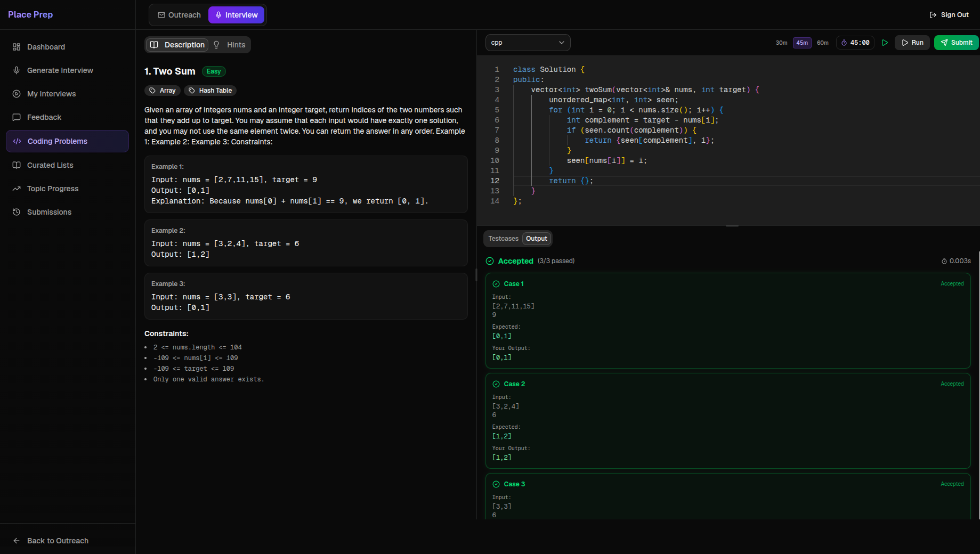Screen dimensions: 980x554
Task: Start the timer with play icon
Action: coord(885,43)
